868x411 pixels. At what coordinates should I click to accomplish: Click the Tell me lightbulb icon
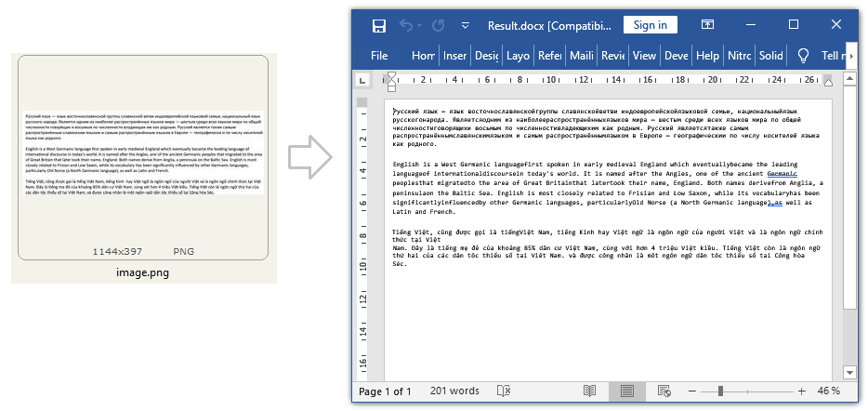tap(803, 56)
